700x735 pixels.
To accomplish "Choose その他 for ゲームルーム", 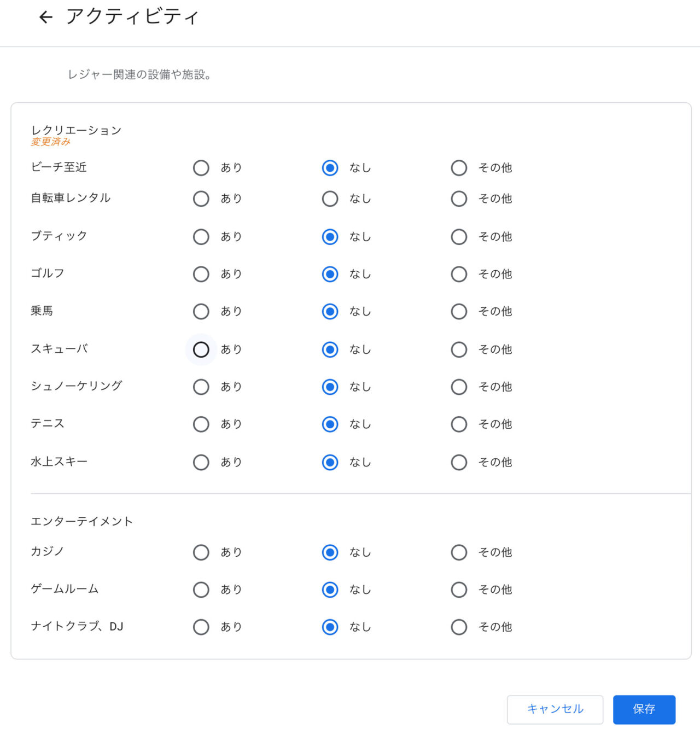I will pos(459,590).
